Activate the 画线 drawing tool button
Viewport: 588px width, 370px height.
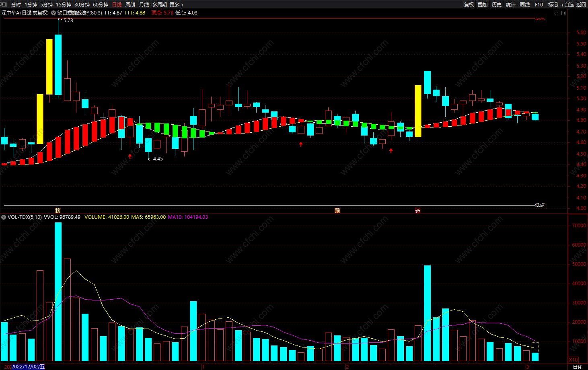[525, 5]
